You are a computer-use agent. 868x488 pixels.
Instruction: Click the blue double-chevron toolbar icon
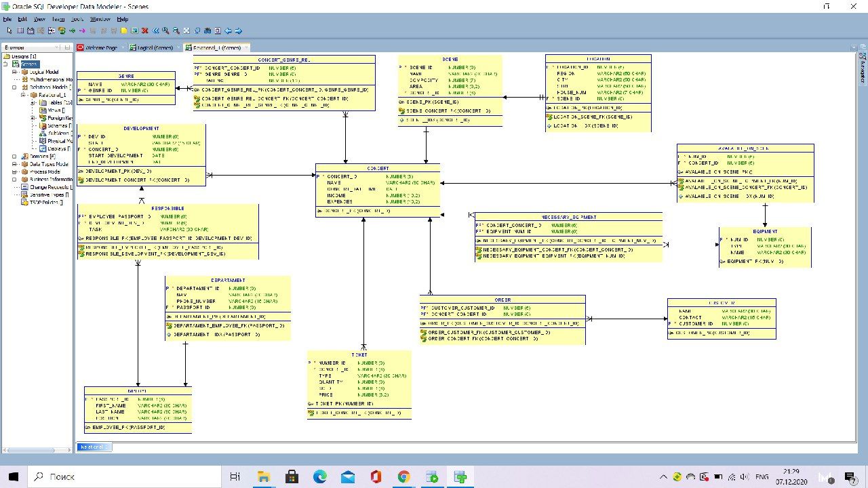[155, 30]
